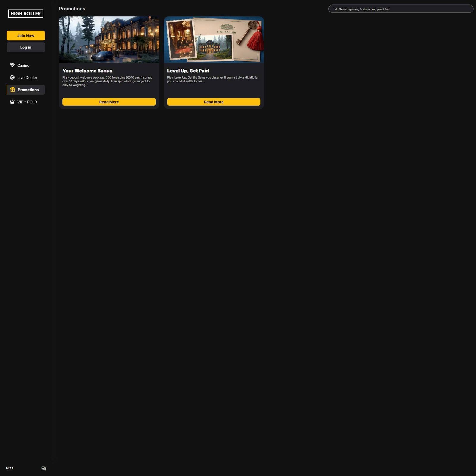Open the Casino menu item
This screenshot has width=476, height=476.
(x=26, y=65)
